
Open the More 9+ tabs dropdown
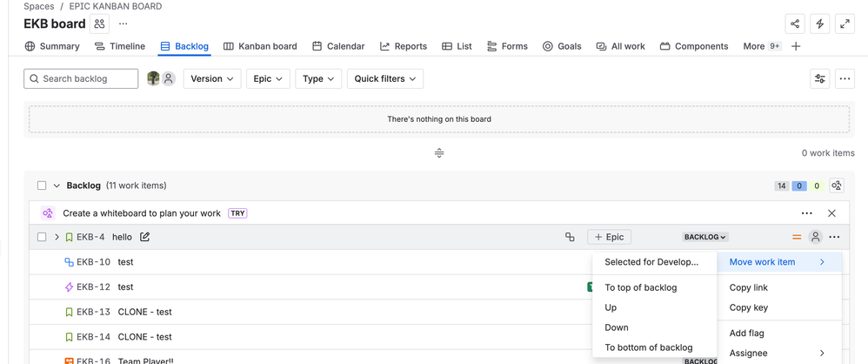(762, 46)
